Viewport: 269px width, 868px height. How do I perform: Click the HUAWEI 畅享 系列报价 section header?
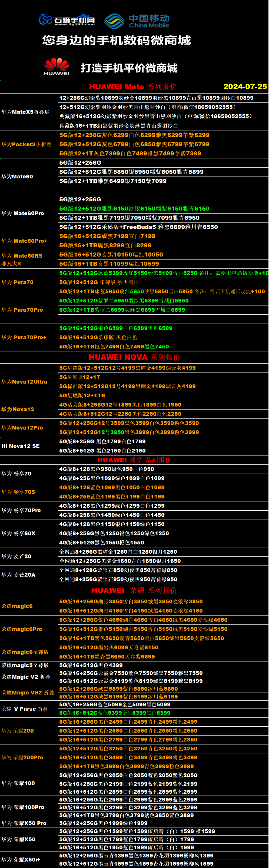tap(135, 460)
